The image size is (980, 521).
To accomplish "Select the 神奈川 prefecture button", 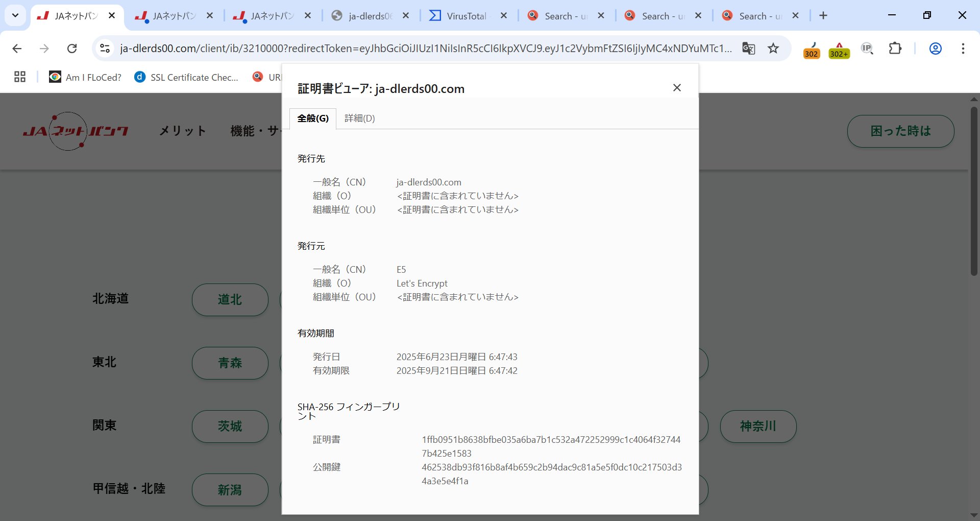I will [x=758, y=427].
